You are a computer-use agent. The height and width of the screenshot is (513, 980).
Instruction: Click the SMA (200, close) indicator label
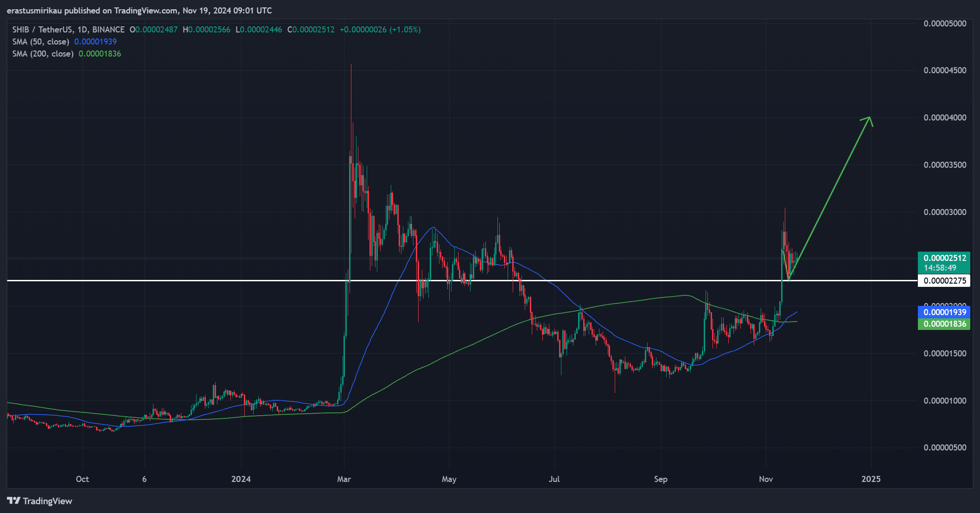click(43, 54)
